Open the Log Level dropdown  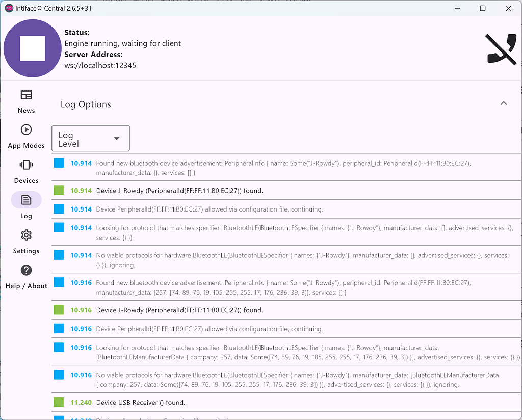[91, 139]
